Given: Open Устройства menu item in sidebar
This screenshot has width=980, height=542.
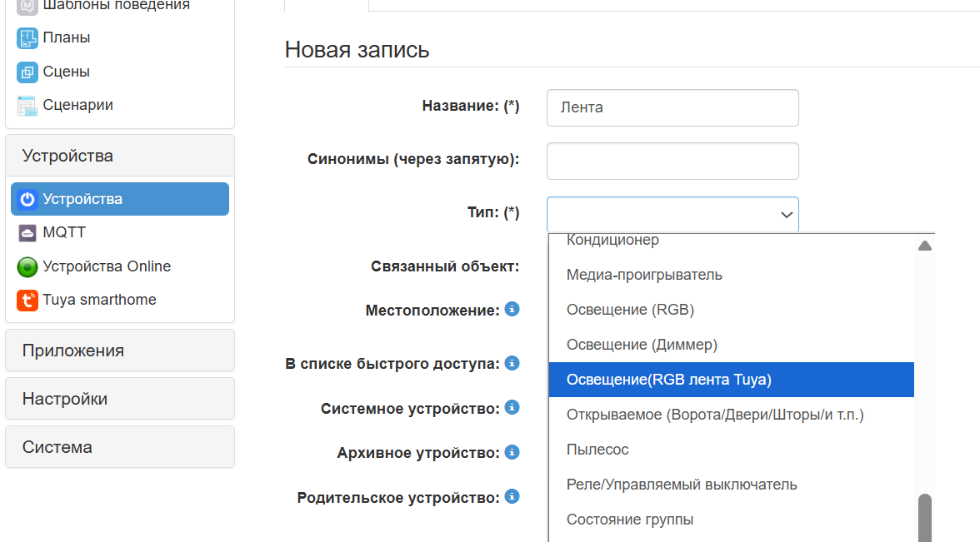Looking at the screenshot, I should pyautogui.click(x=120, y=200).
